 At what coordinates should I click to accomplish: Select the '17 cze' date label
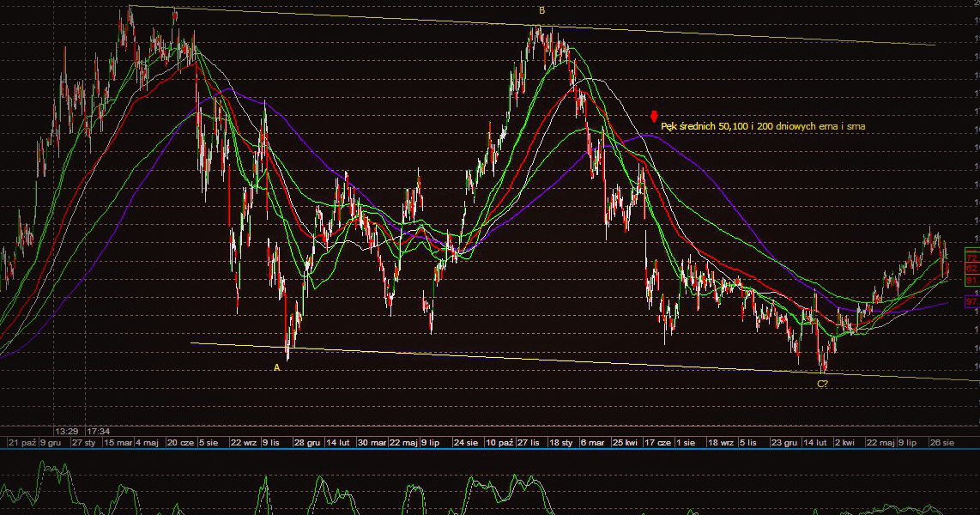(658, 442)
